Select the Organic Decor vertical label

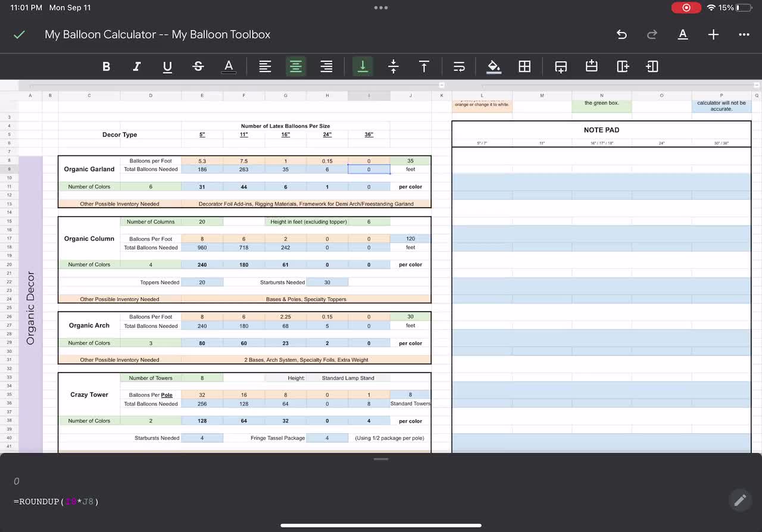31,308
